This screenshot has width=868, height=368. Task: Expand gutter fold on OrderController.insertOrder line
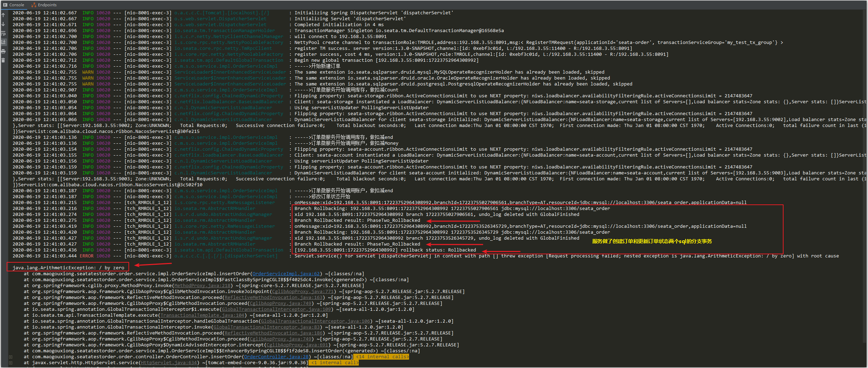pyautogui.click(x=11, y=357)
